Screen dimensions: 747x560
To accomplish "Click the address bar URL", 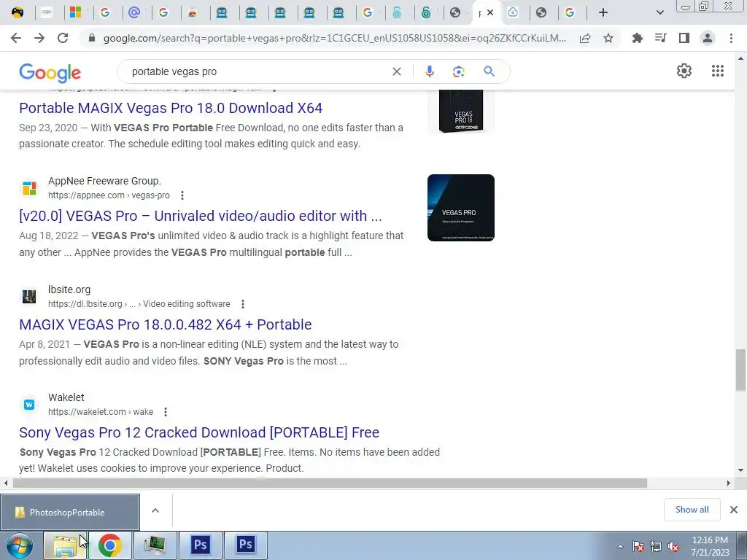I will point(334,38).
